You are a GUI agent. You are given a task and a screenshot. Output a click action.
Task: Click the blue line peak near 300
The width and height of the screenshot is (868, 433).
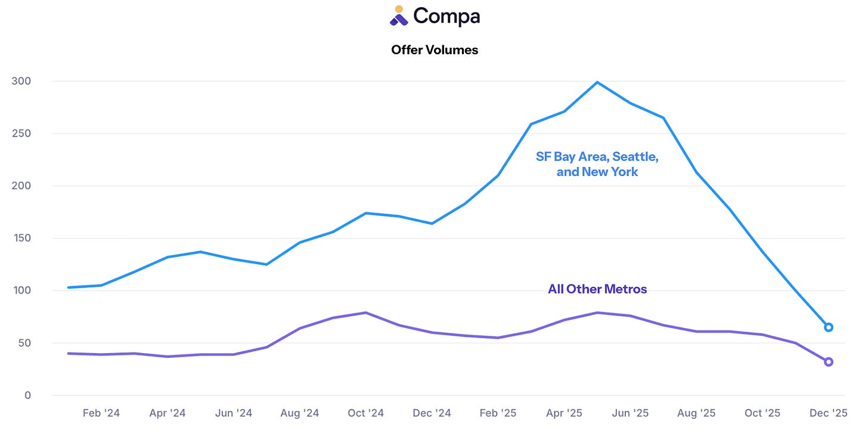[597, 82]
